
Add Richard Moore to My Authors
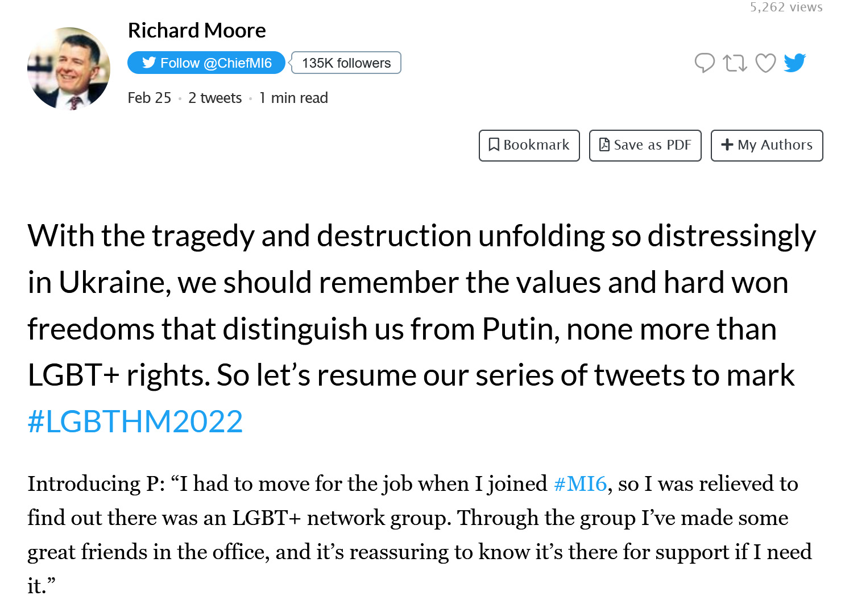coord(767,146)
